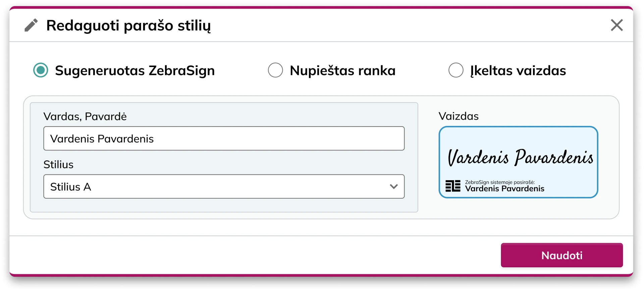Image resolution: width=644 pixels, height=291 pixels.
Task: Select the Nupieštas ranka option
Action: pyautogui.click(x=275, y=70)
